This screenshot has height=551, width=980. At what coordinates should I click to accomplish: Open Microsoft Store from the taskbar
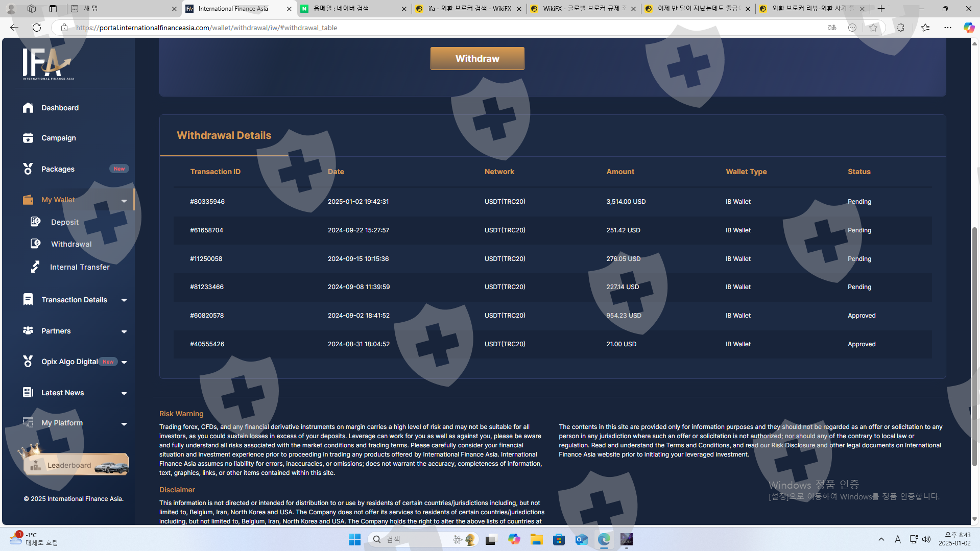click(559, 539)
